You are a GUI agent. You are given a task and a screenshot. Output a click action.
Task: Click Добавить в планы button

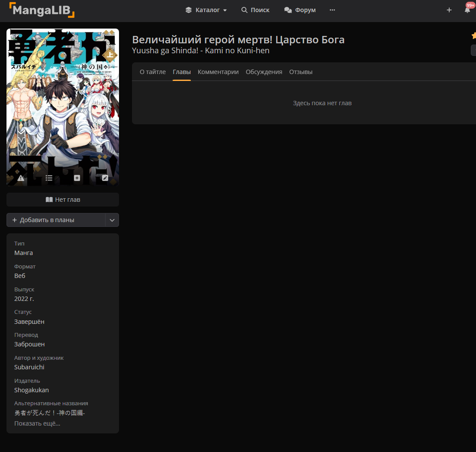point(56,220)
